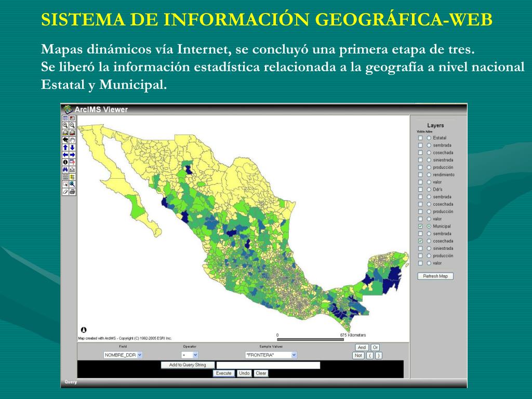Check visibility for Ddr's layer
532x399 pixels.
click(420, 190)
